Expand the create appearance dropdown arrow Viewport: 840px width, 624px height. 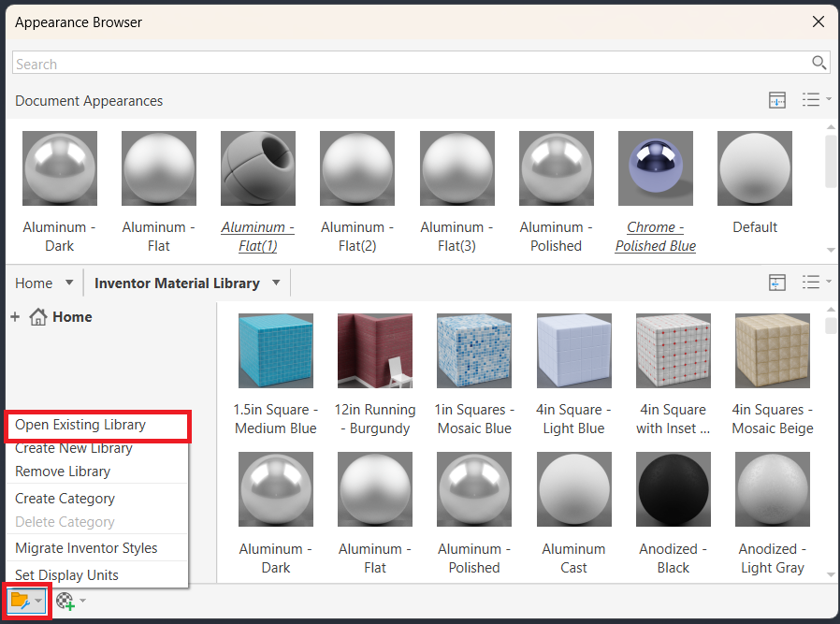click(82, 601)
